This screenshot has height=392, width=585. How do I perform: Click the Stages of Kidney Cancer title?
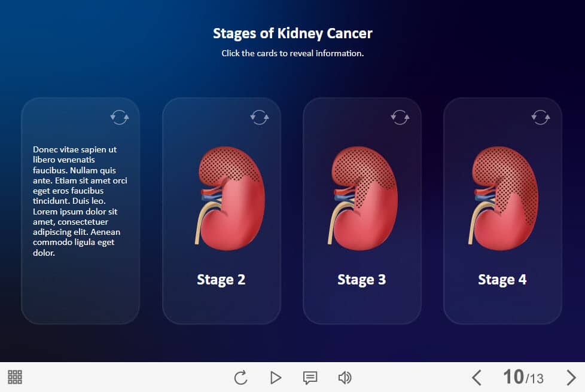click(x=292, y=33)
